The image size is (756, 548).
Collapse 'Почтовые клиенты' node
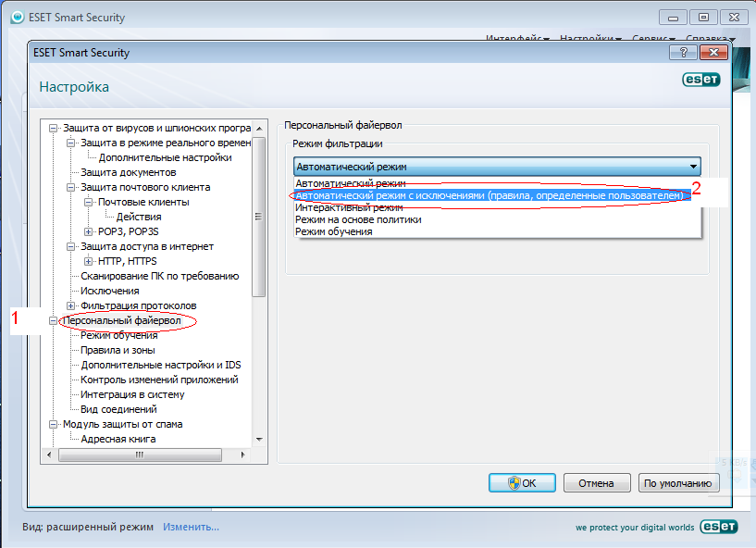tap(88, 202)
